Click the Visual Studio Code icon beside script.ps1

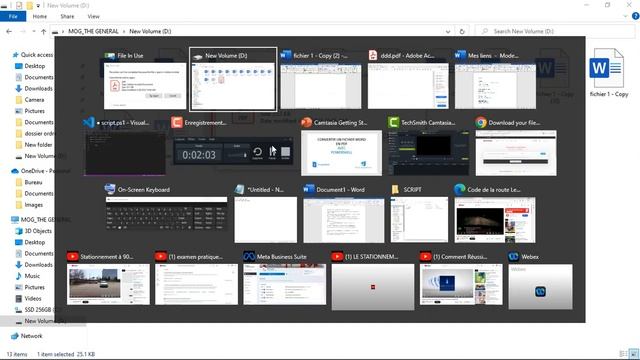(89, 122)
